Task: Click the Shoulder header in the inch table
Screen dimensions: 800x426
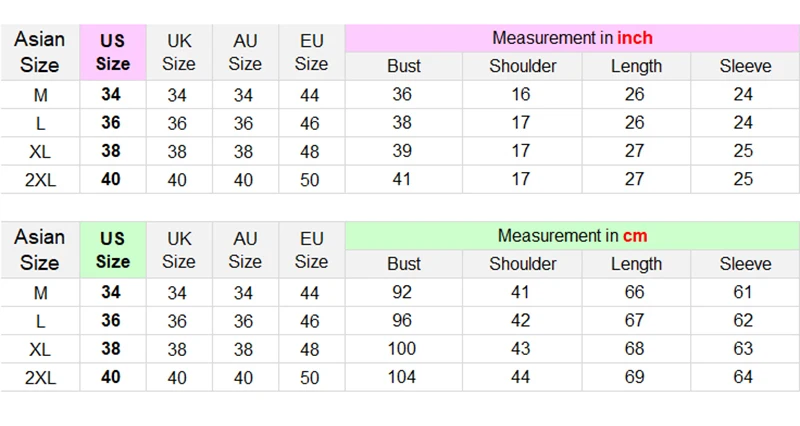Action: click(522, 67)
